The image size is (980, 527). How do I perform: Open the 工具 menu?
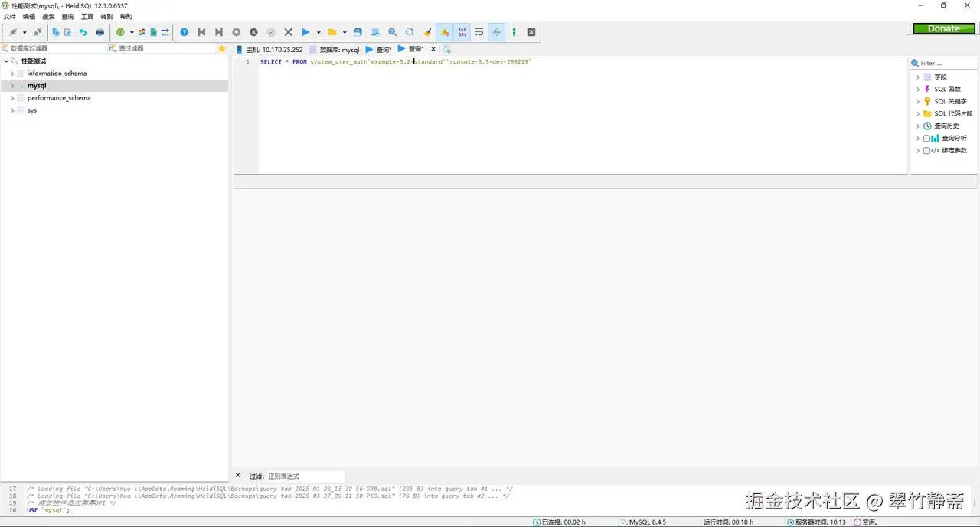pyautogui.click(x=87, y=17)
